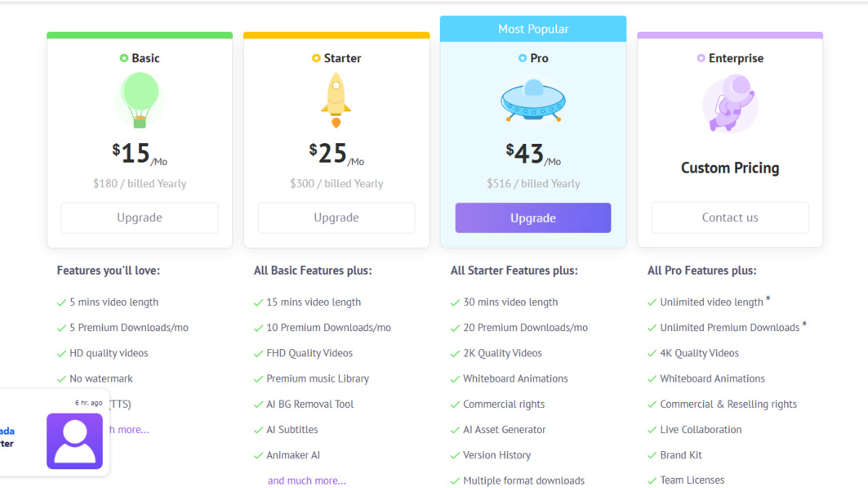Image resolution: width=868 pixels, height=488 pixels.
Task: Click the purple star icon beside Enterprise
Action: pyautogui.click(x=701, y=58)
